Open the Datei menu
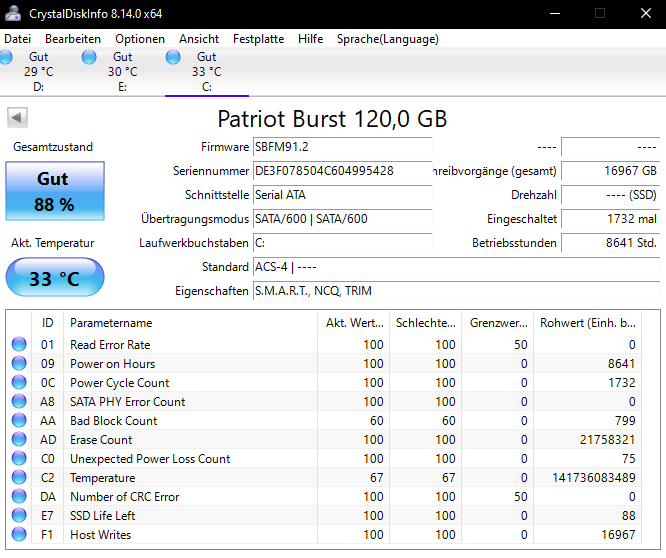 click(17, 39)
